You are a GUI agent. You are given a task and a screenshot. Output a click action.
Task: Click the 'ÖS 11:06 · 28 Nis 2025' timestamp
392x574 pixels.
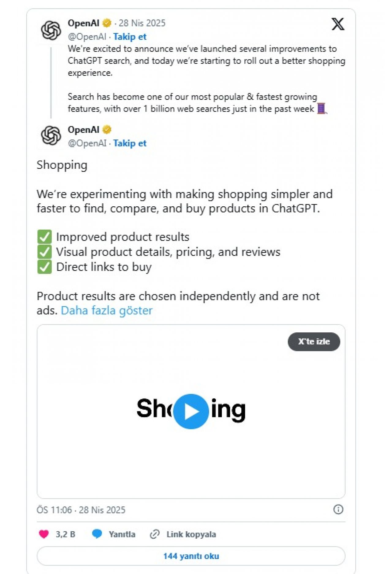[81, 510]
